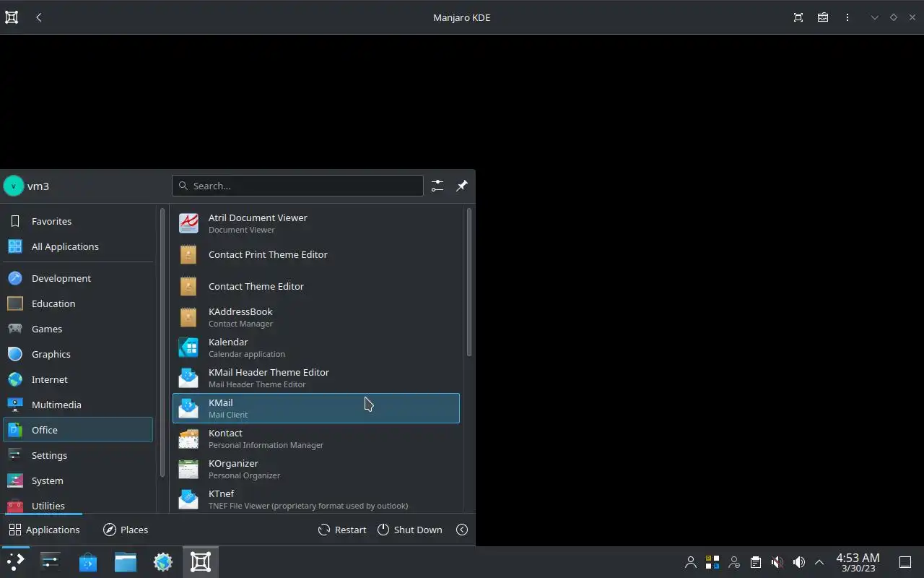Open file manager from taskbar
This screenshot has height=578, width=924.
[x=126, y=562]
